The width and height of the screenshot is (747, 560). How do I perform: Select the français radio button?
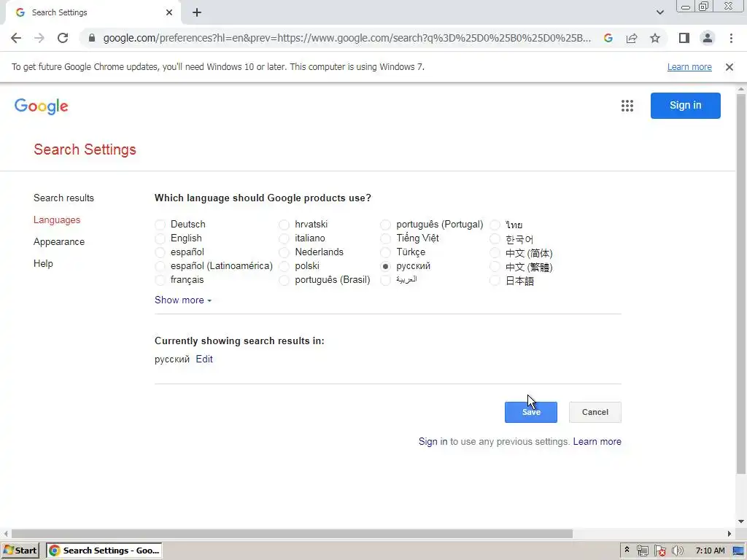click(160, 280)
